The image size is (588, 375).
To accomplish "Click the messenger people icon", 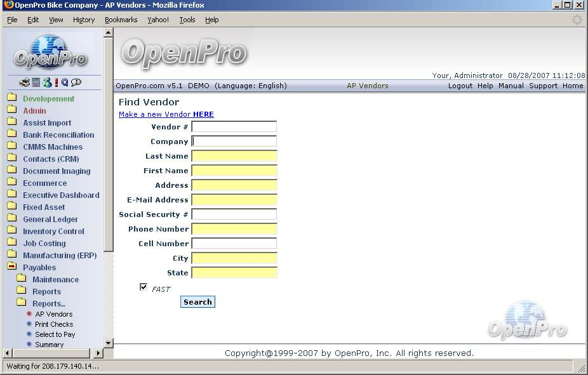I will click(46, 82).
